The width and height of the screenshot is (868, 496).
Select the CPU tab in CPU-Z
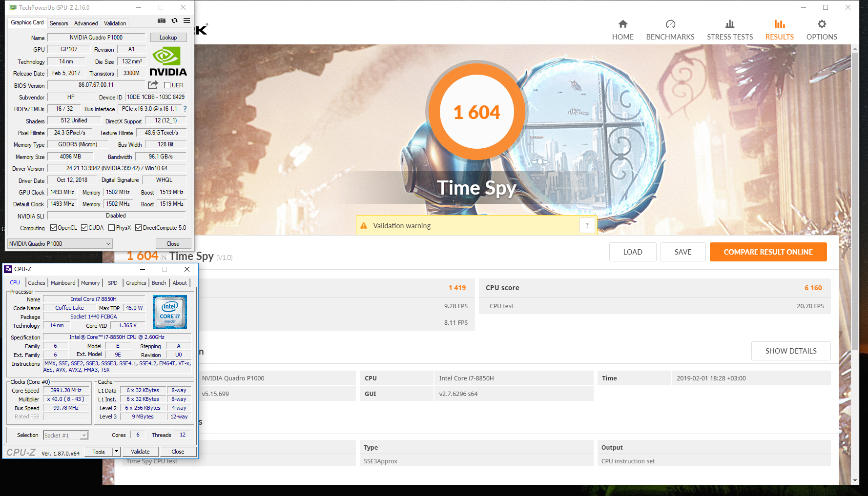(x=15, y=282)
